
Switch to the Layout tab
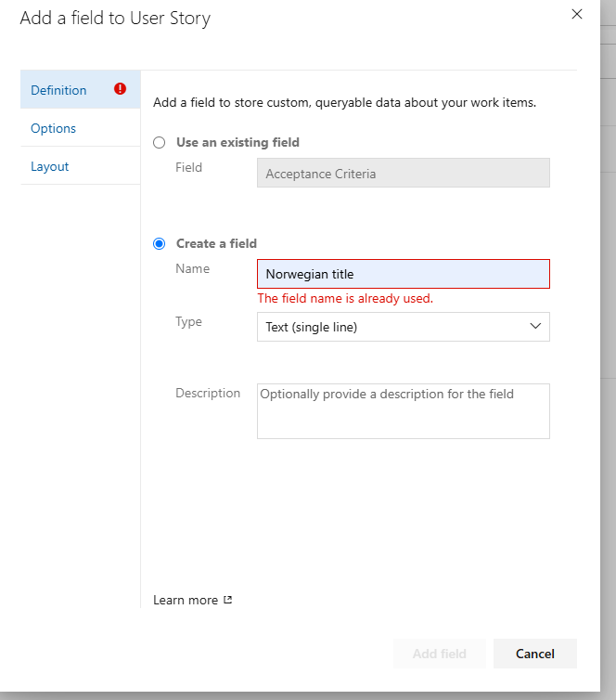pos(81,166)
